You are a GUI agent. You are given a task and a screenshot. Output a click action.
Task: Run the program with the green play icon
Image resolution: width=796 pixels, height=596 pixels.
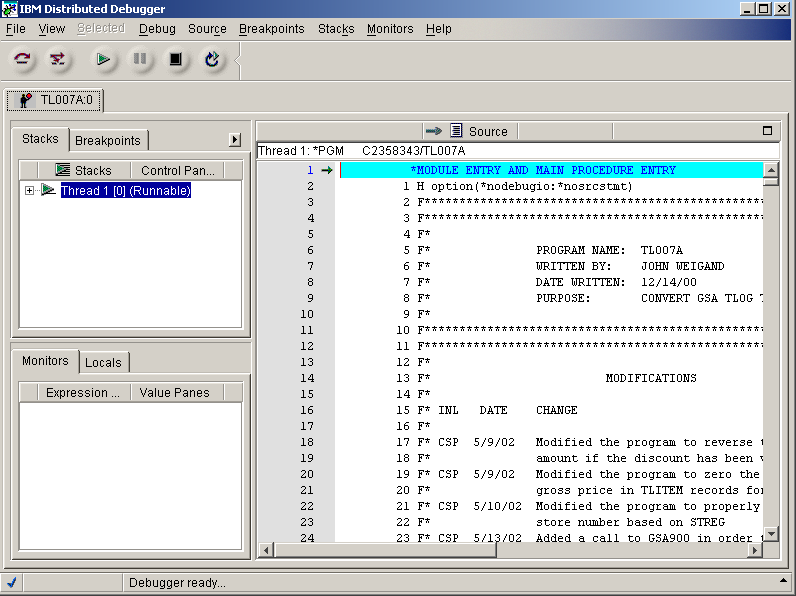point(104,59)
